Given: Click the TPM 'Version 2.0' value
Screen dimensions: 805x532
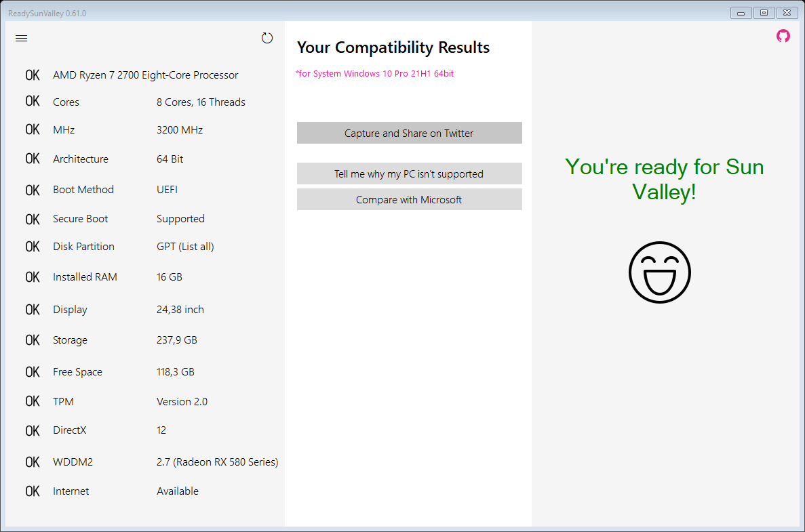Looking at the screenshot, I should point(182,402).
